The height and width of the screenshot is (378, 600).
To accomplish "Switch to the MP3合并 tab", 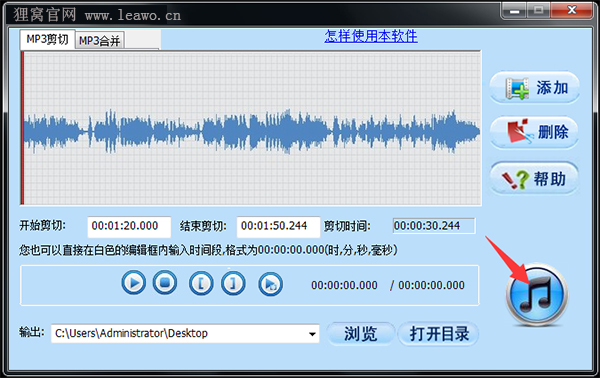I will pos(99,41).
